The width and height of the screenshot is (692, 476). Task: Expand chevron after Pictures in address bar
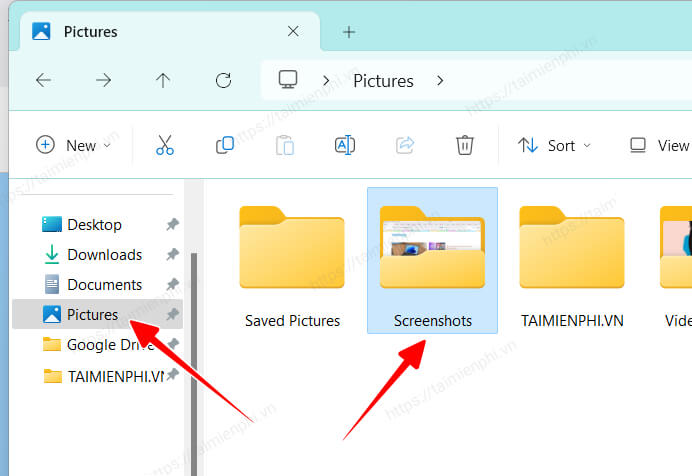coord(441,81)
